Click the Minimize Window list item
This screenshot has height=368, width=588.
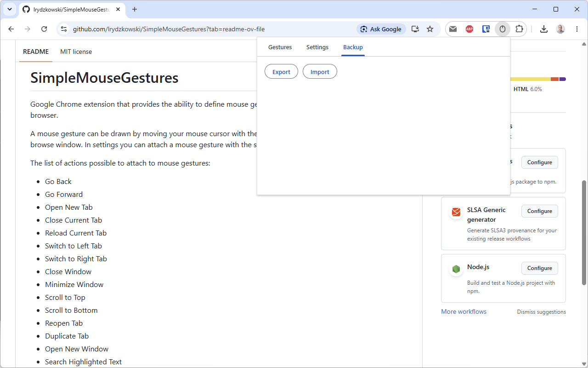click(74, 284)
